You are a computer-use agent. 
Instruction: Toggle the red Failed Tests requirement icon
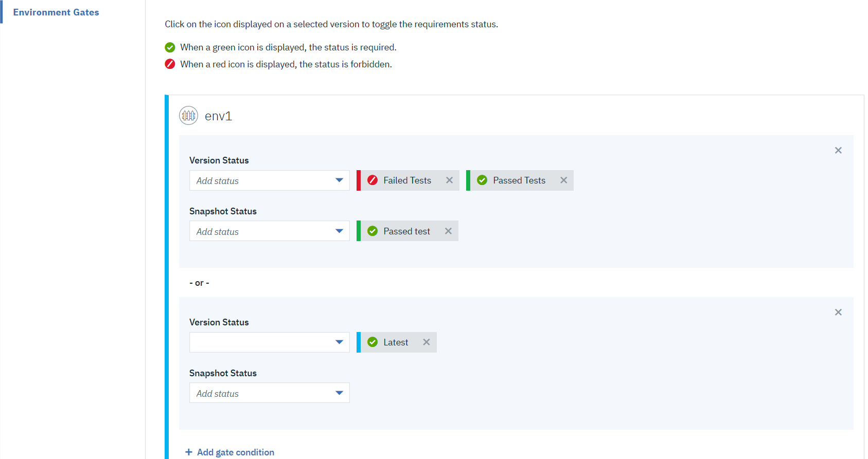[x=373, y=180]
